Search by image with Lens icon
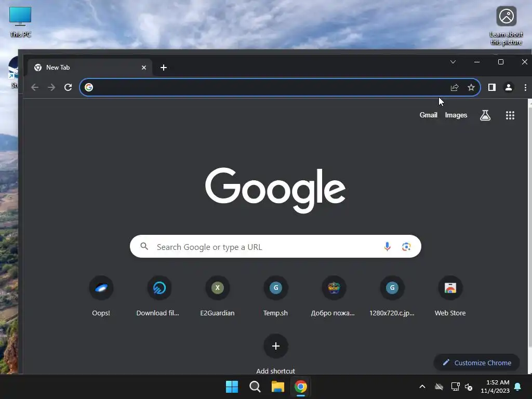 (406, 247)
